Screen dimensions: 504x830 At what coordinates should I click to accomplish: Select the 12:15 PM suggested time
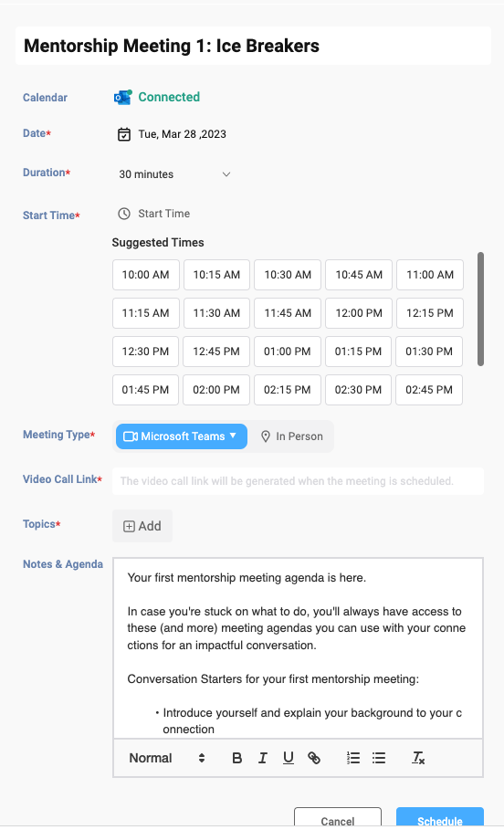click(430, 313)
